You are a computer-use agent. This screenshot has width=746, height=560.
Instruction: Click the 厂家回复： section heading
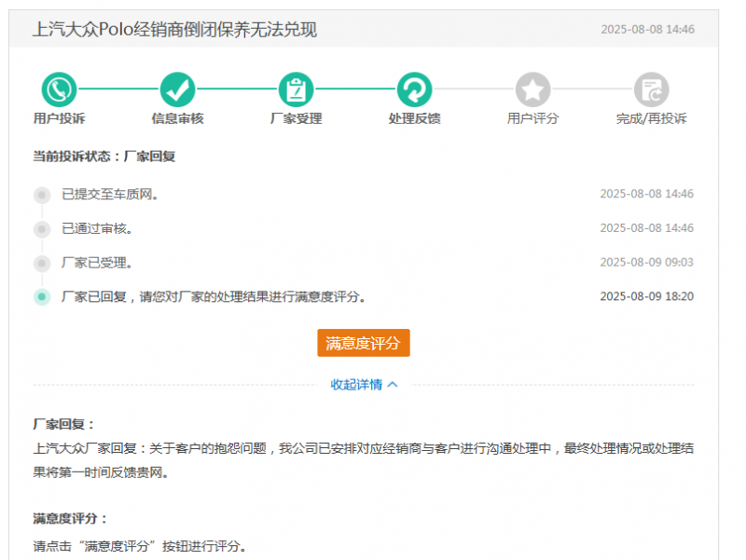pos(63,425)
